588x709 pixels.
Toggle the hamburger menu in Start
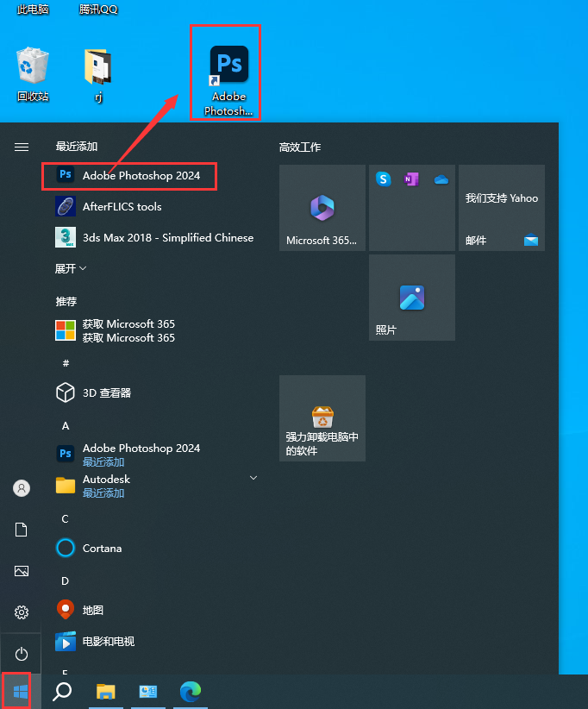(x=22, y=147)
